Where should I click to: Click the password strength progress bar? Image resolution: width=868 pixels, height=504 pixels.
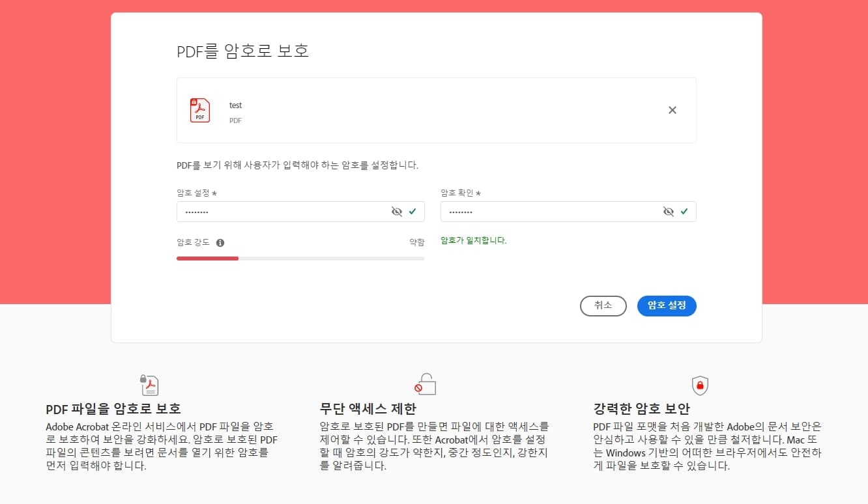click(300, 258)
